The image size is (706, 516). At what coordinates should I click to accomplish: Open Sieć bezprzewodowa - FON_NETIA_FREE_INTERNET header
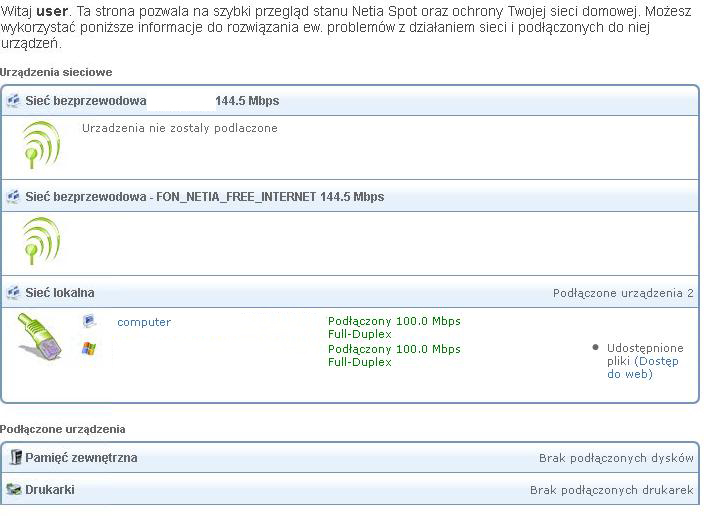[350, 196]
